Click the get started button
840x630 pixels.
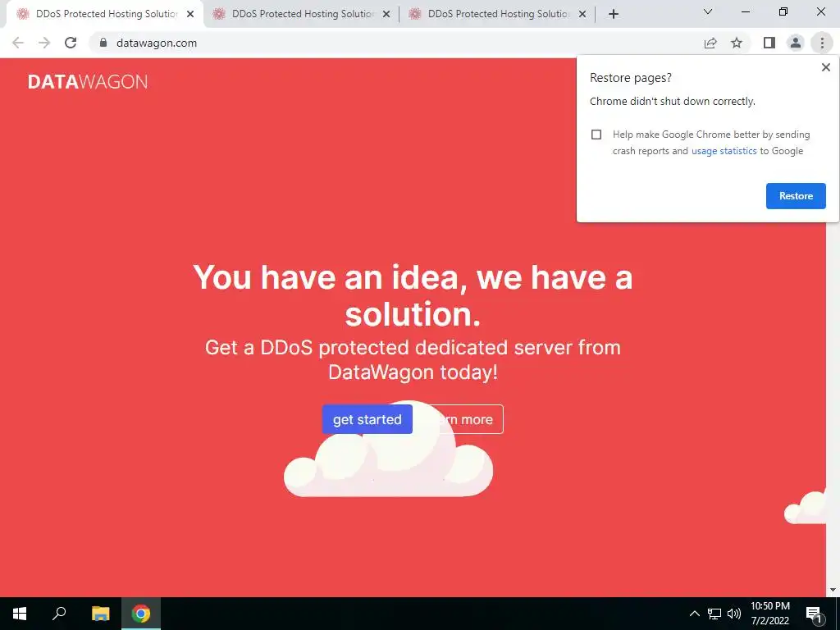click(367, 419)
